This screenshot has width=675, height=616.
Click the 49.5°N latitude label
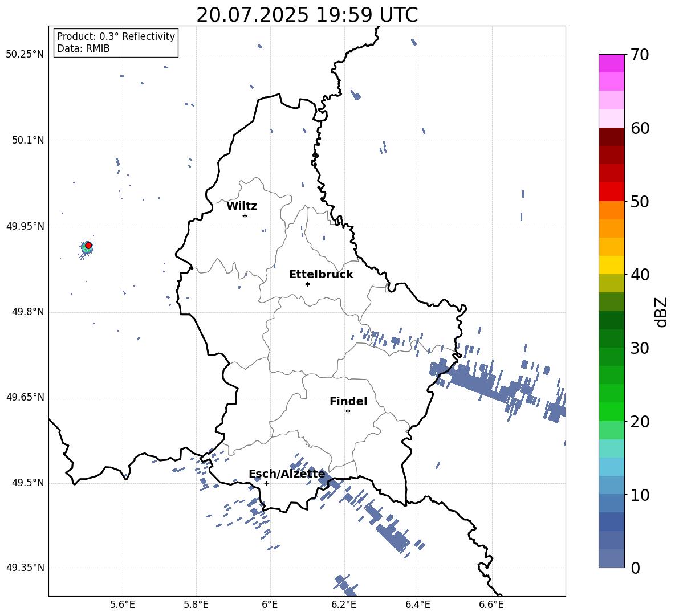[x=27, y=483]
